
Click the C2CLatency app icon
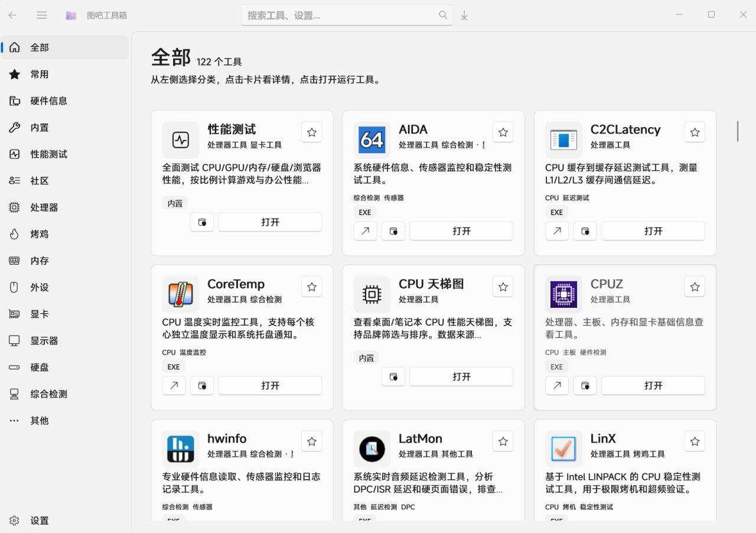click(x=563, y=139)
